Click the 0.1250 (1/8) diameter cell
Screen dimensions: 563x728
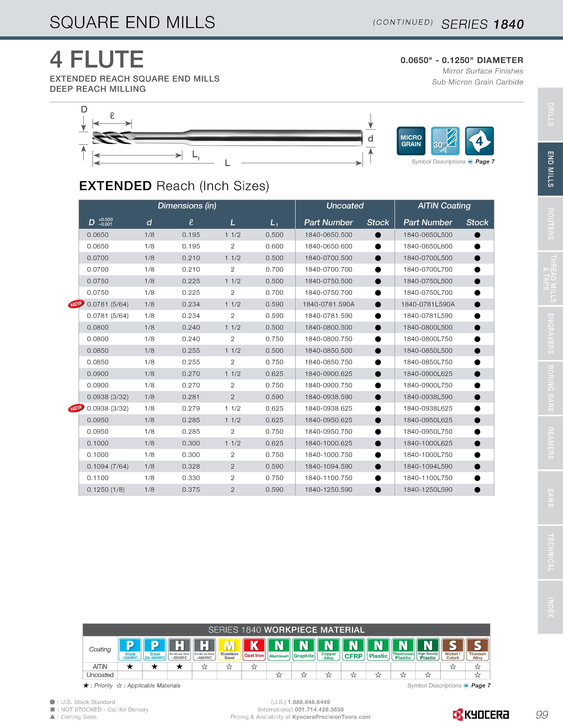(106, 490)
